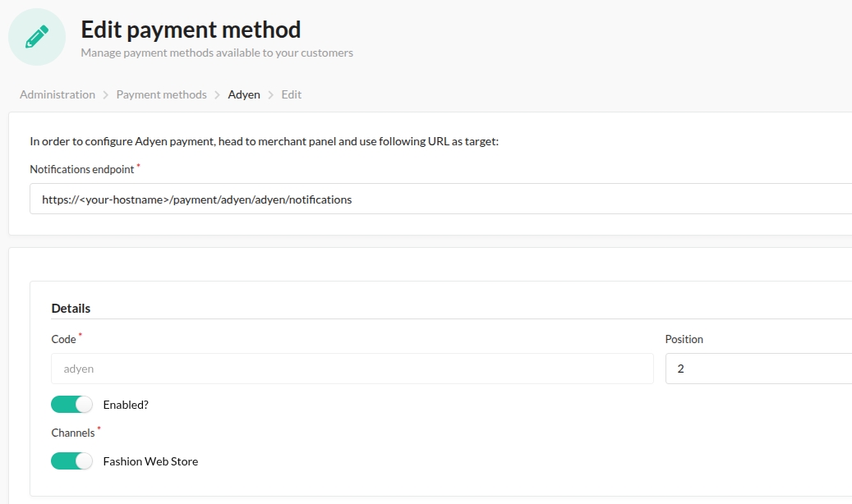
Task: Focus the Notifications endpoint URL field
Action: [440, 199]
